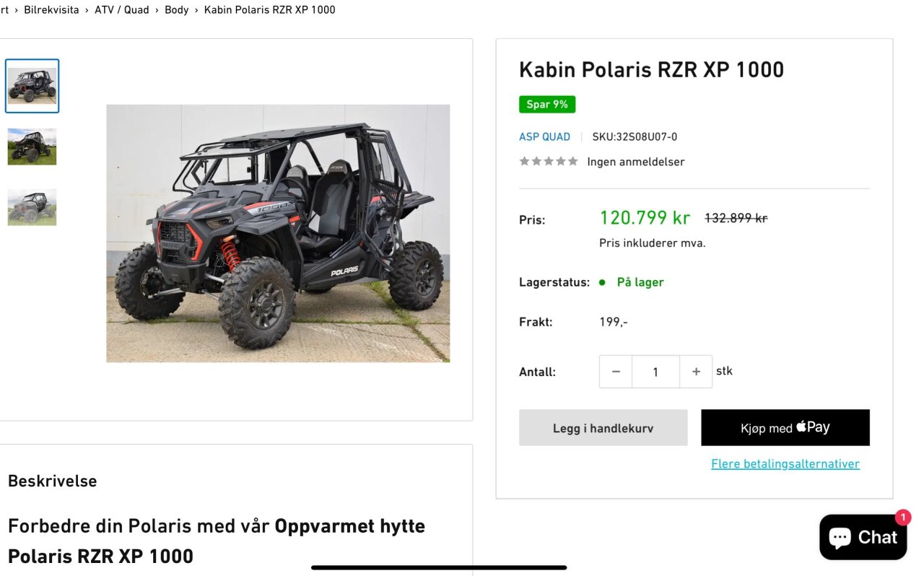The image size is (924, 576).
Task: Select the first product thumbnail
Action: 32,86
